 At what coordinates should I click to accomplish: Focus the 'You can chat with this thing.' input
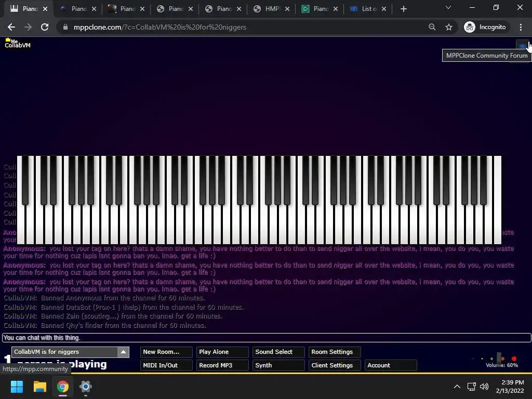(267, 338)
